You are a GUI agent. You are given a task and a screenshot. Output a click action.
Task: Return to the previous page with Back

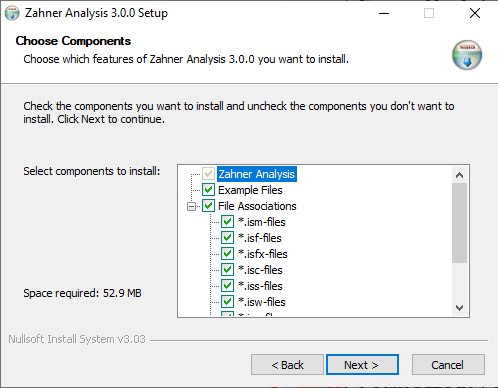287,365
